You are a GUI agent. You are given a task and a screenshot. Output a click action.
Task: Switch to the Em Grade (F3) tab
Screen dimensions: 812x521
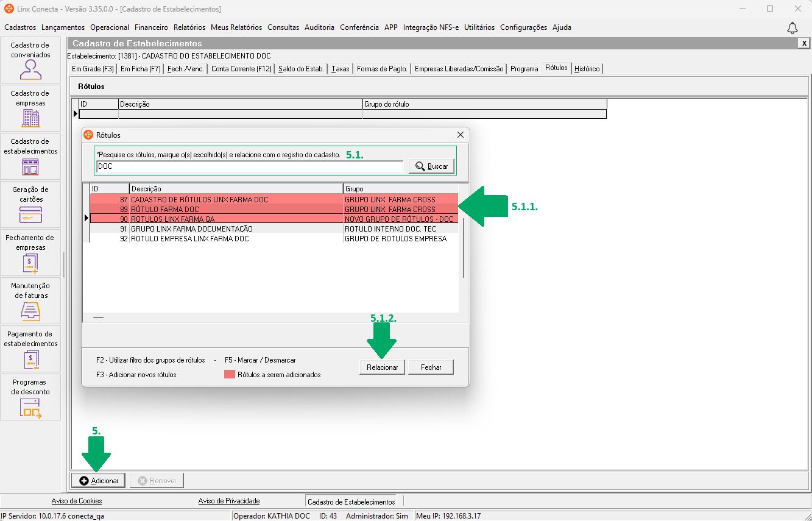pyautogui.click(x=93, y=69)
